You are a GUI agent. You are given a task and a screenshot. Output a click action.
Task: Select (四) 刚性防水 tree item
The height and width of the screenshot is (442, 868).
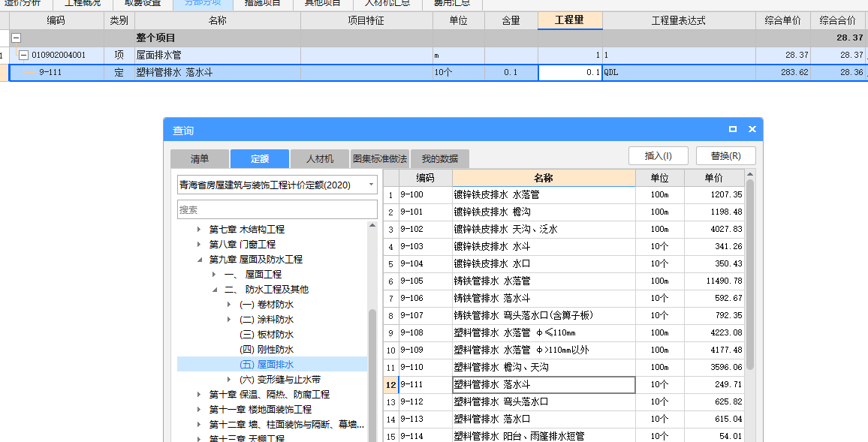coord(267,350)
